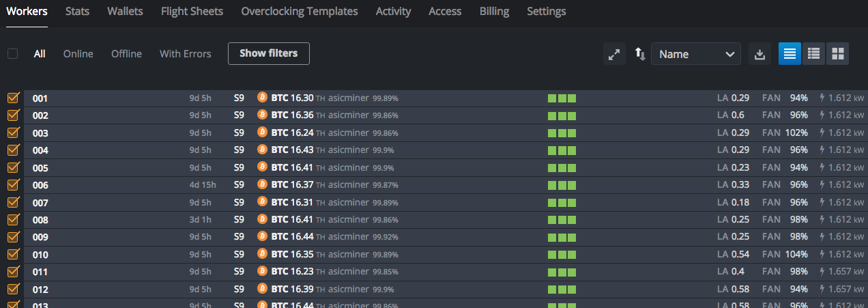Open the Billing tab

pos(494,12)
